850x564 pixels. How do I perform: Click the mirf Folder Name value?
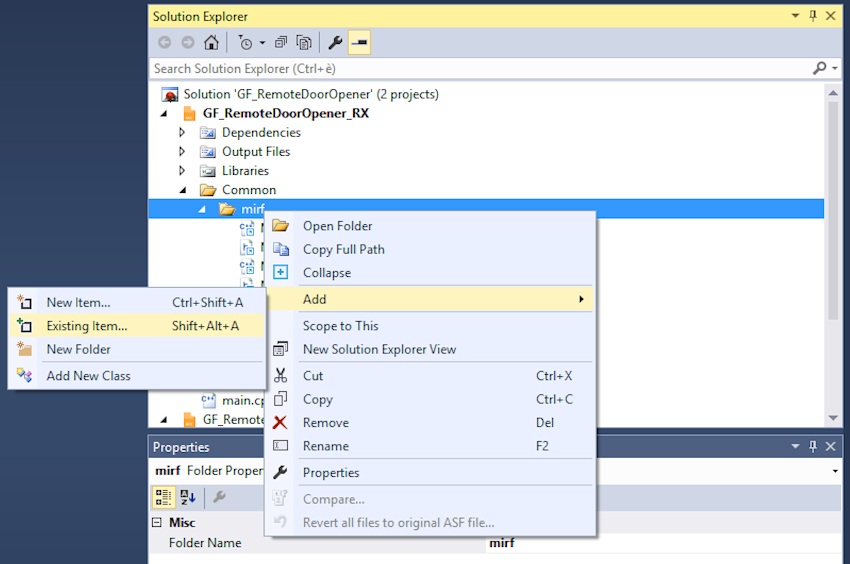point(501,543)
